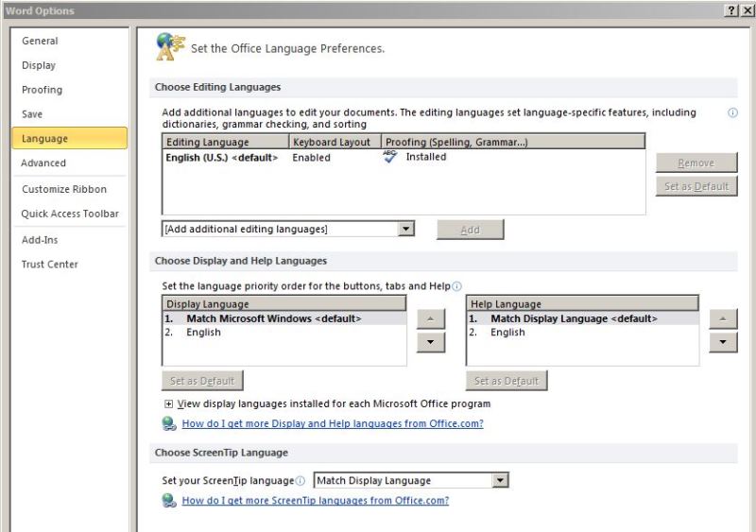756x532 pixels.
Task: Click the Editing Language column header
Action: [226, 142]
